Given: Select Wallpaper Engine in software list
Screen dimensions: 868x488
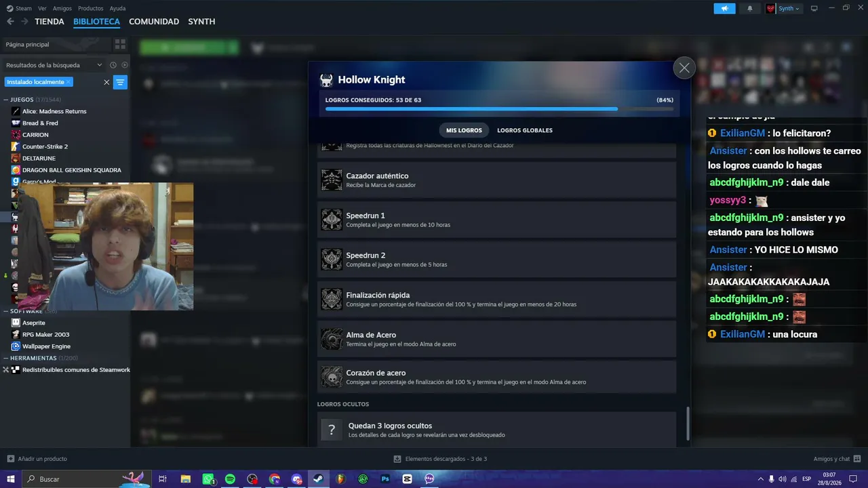Looking at the screenshot, I should (46, 346).
